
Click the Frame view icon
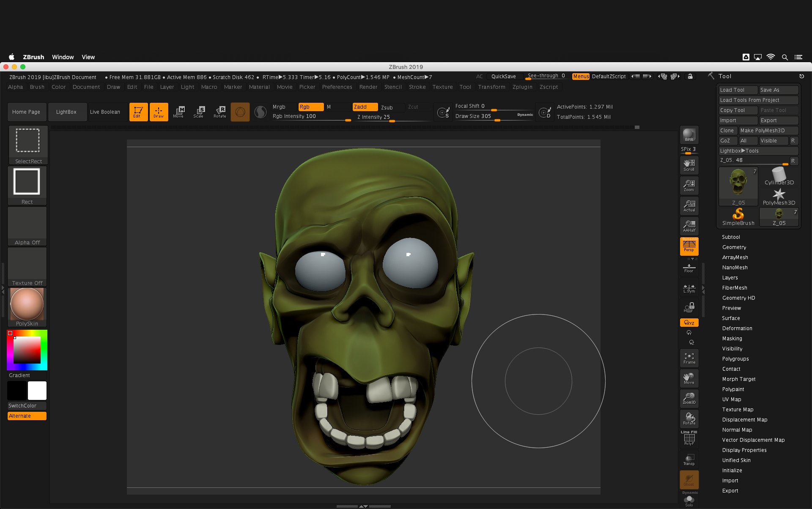[x=689, y=358]
